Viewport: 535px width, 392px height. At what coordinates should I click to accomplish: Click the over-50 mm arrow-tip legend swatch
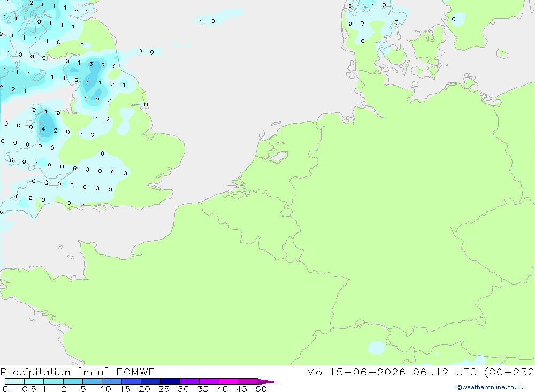click(267, 382)
